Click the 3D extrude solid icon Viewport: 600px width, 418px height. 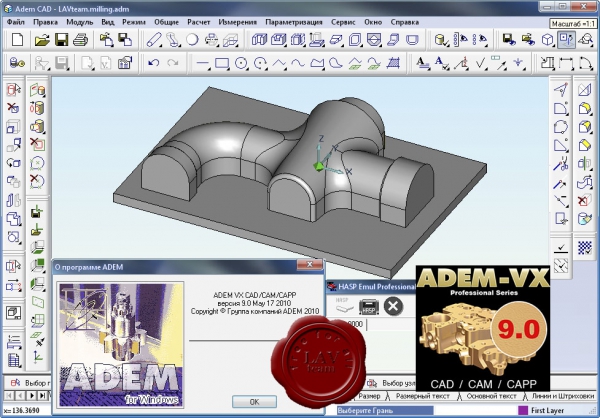[x=259, y=40]
